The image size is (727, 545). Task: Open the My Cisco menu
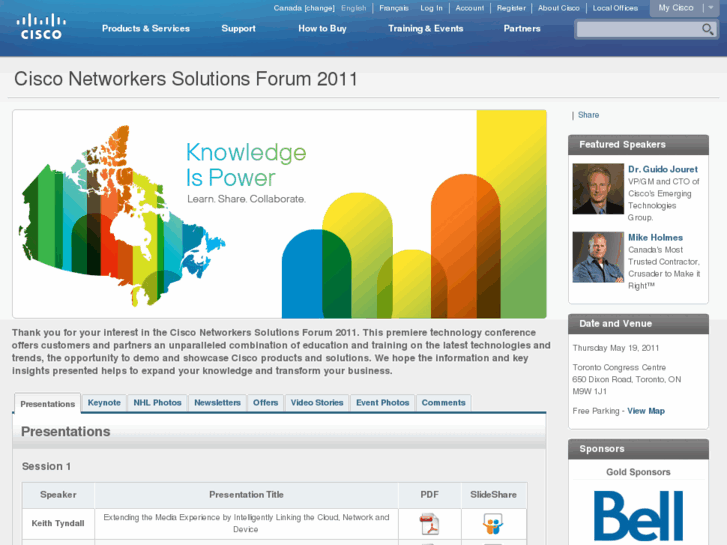[x=676, y=8]
